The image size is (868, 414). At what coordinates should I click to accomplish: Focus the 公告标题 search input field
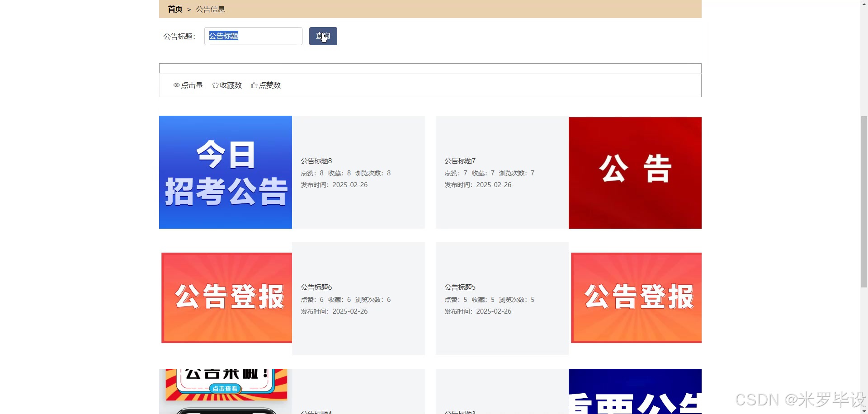253,36
